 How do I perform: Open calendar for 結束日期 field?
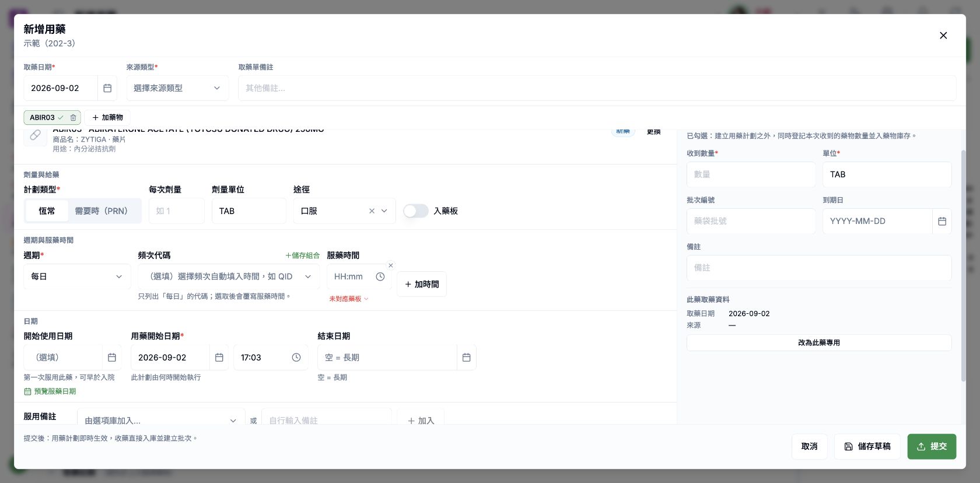pos(467,358)
